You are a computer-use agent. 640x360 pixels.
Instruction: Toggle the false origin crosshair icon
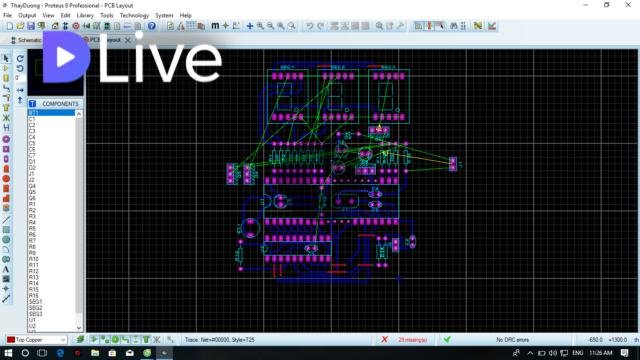click(x=225, y=26)
